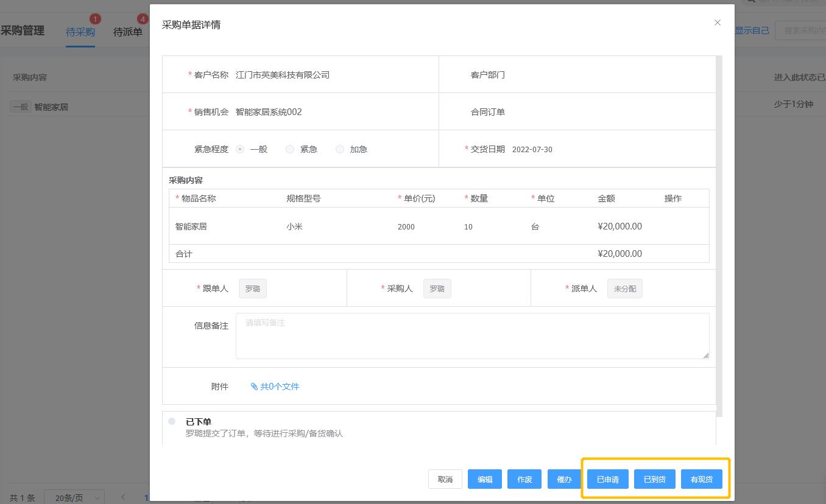The height and width of the screenshot is (504, 826).
Task: Click the previous page arrow in pagination
Action: coord(123,497)
